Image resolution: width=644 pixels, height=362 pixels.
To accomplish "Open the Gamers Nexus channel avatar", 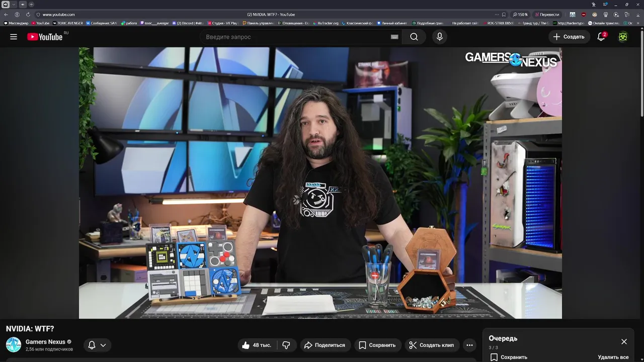I will (x=14, y=344).
